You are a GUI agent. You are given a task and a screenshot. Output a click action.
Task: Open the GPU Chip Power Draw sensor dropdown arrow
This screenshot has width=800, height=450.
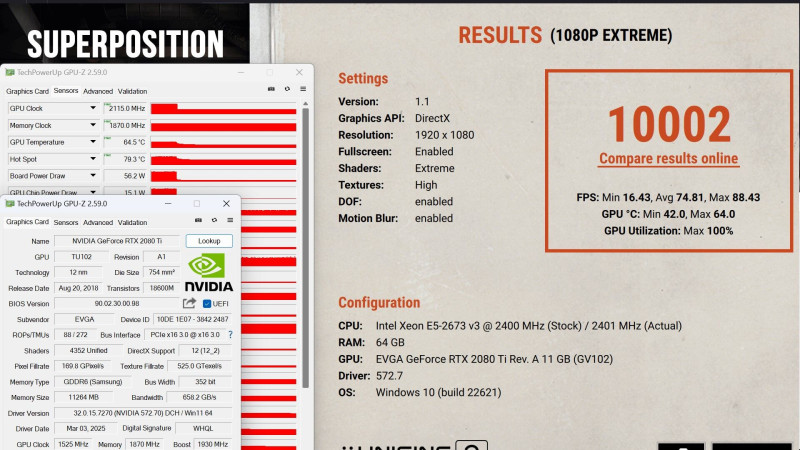pyautogui.click(x=93, y=192)
